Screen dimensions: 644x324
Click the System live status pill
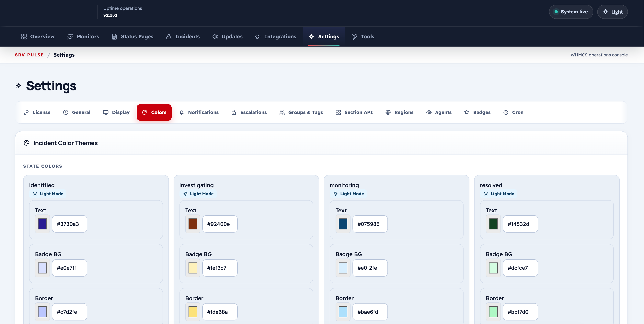(x=571, y=12)
